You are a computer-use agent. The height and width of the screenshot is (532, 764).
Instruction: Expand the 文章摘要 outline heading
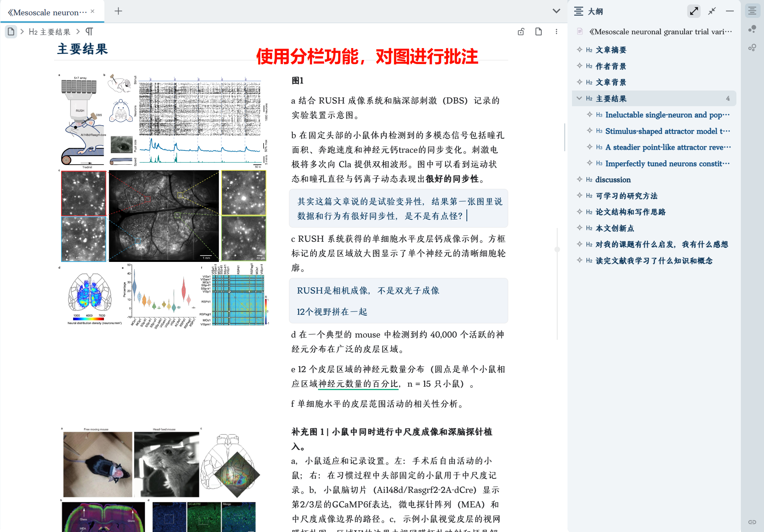[x=579, y=50]
